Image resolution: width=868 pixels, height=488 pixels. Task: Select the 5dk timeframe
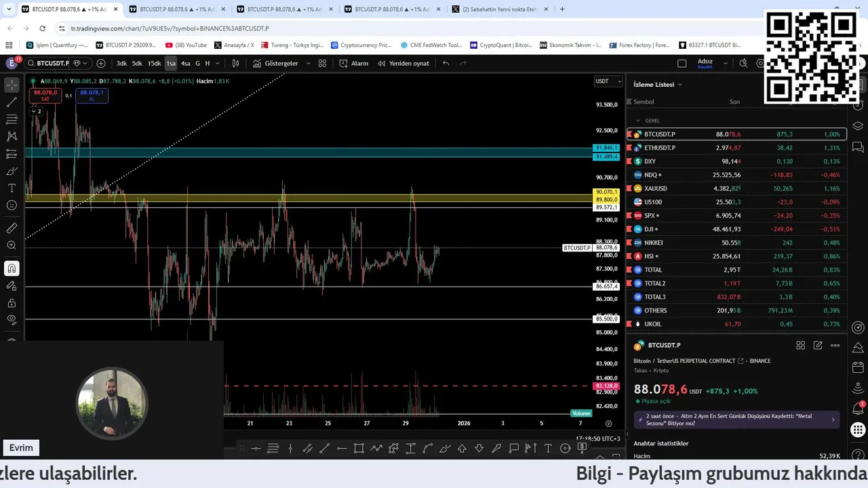coord(137,63)
